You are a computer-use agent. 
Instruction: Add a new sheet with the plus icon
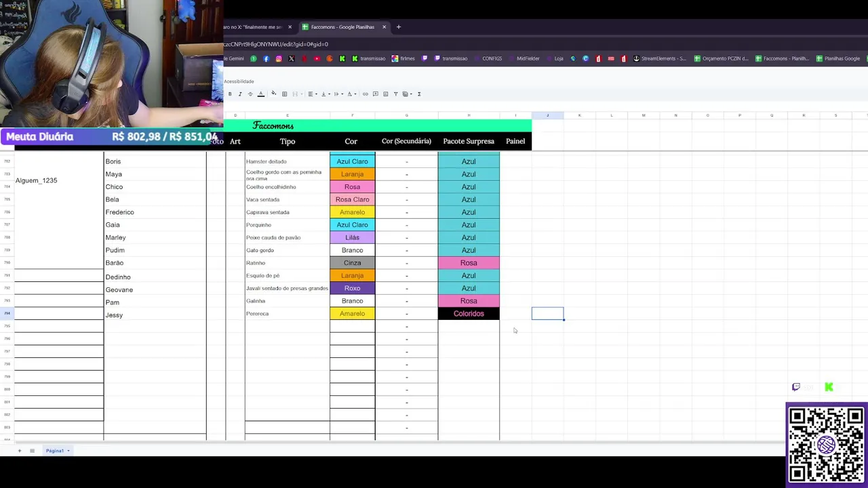tap(19, 451)
